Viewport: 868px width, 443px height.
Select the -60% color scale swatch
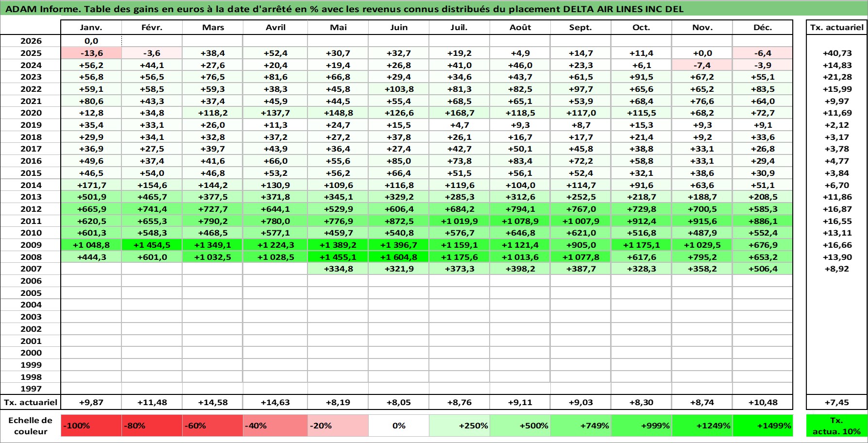213,426
